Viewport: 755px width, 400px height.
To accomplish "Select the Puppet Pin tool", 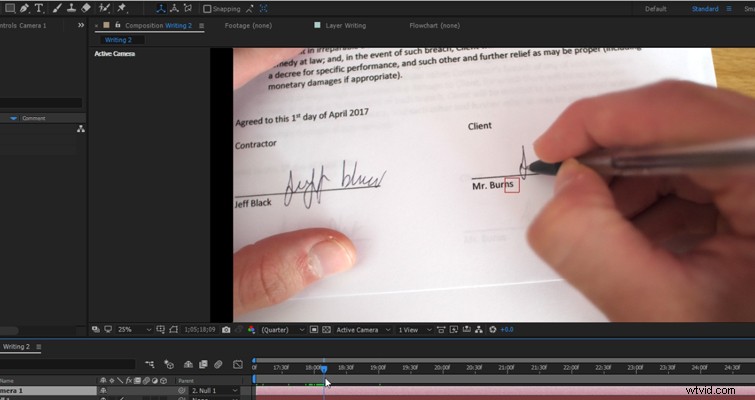I will (x=122, y=8).
